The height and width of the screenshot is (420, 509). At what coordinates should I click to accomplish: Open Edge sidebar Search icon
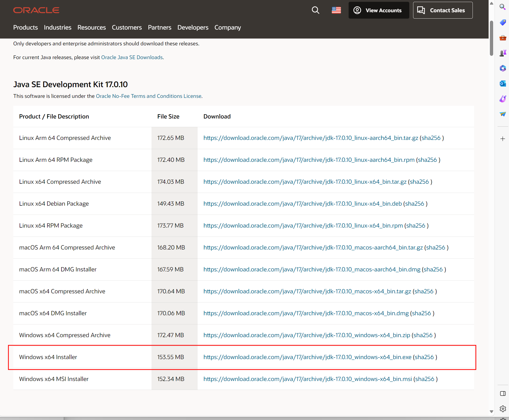tap(502, 7)
